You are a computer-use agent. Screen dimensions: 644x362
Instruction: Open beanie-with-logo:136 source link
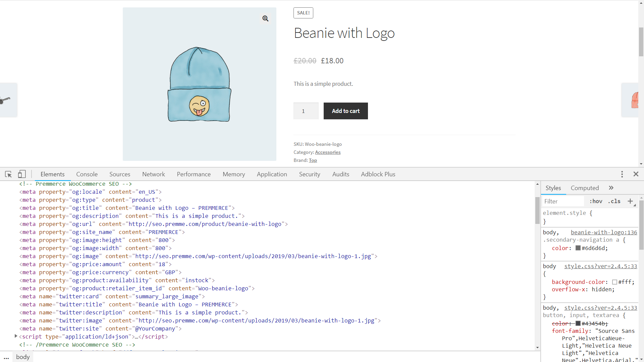coord(604,232)
